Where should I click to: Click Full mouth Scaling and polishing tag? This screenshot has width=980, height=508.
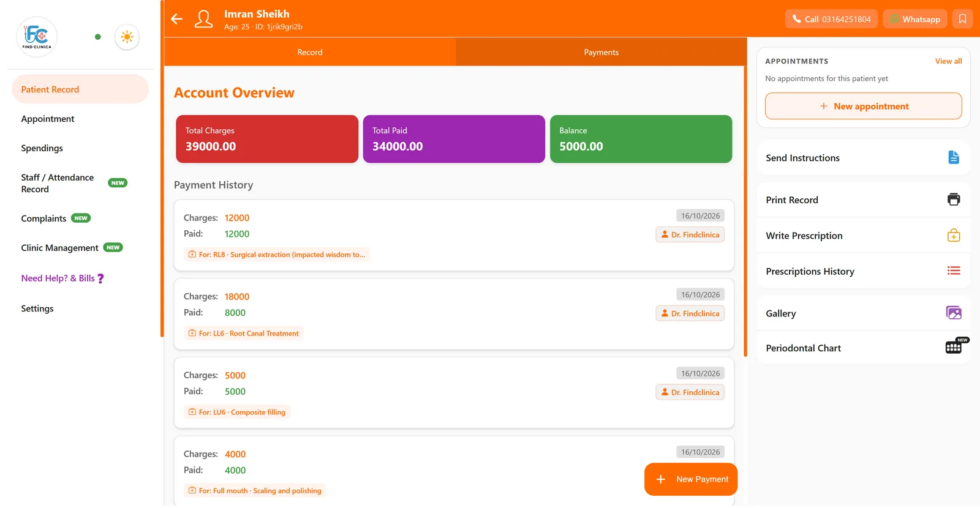point(255,491)
